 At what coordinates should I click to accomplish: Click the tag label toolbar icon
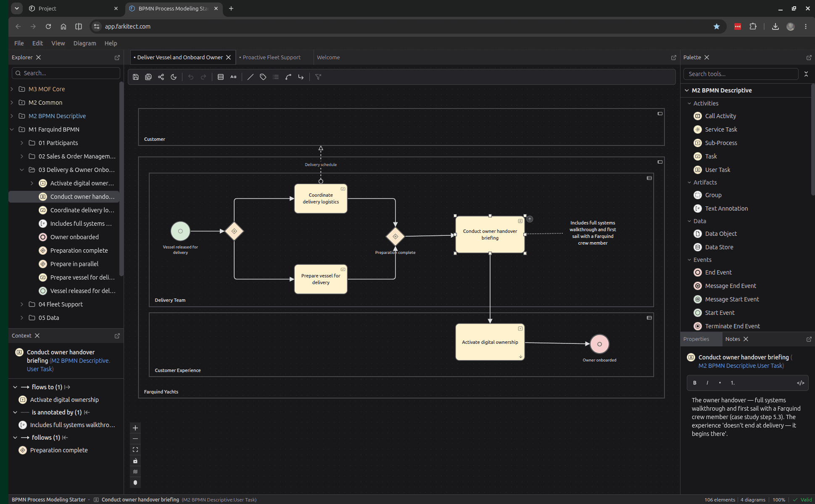coord(263,77)
